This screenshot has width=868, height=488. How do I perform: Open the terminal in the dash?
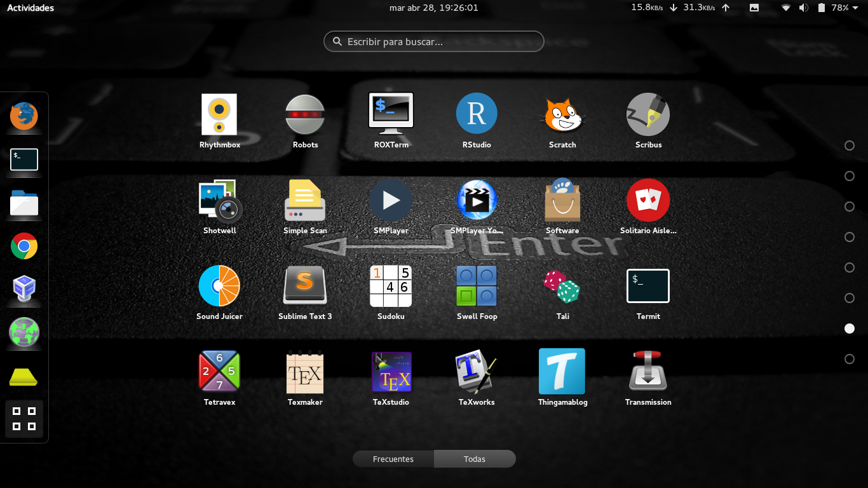coord(24,159)
